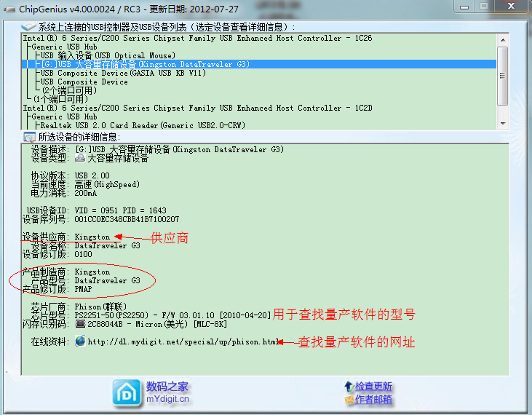Open the phison.html online data URL
This screenshot has width=532, height=415.
point(183,341)
